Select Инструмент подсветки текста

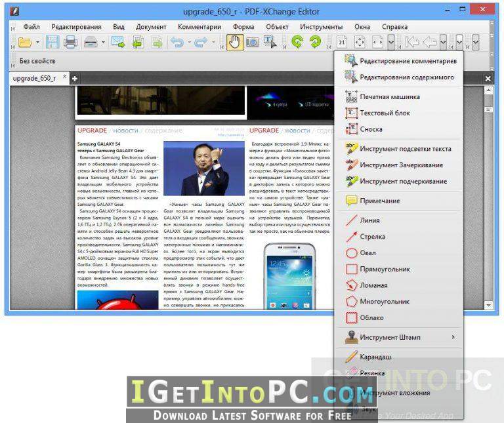tap(399, 149)
